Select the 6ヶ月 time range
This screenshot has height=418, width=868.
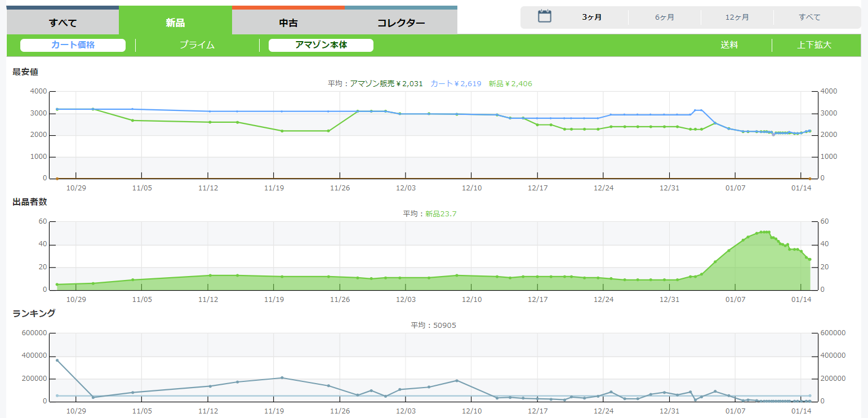tap(665, 17)
